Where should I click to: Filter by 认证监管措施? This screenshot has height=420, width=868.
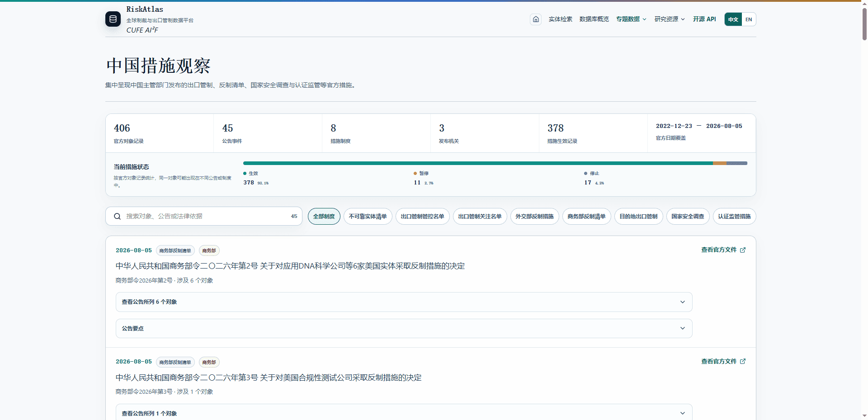click(x=734, y=216)
